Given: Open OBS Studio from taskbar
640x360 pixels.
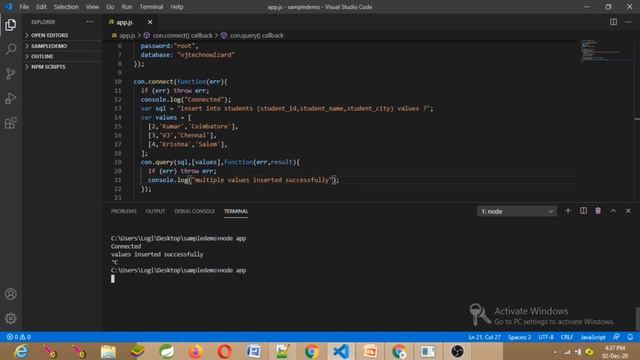Looking at the screenshot, I should coord(457,351).
